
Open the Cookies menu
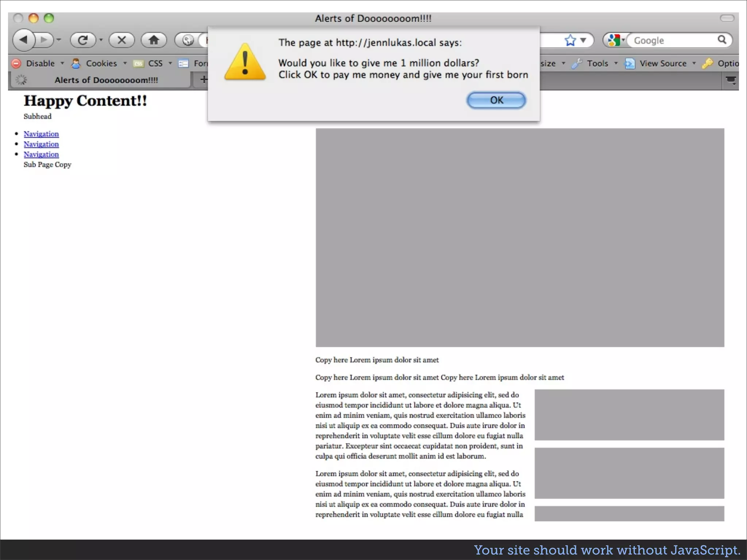coord(101,63)
